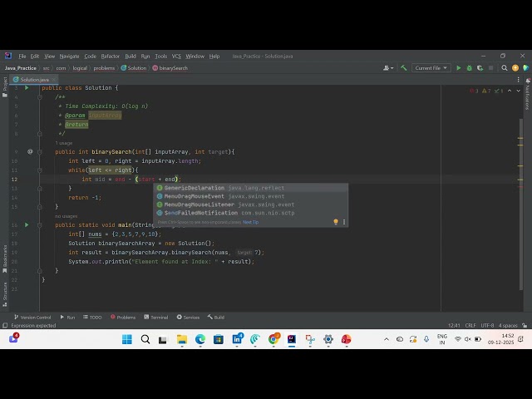This screenshot has height=399, width=532.
Task: Collapse the main method fold marker
Action: coord(40,225)
